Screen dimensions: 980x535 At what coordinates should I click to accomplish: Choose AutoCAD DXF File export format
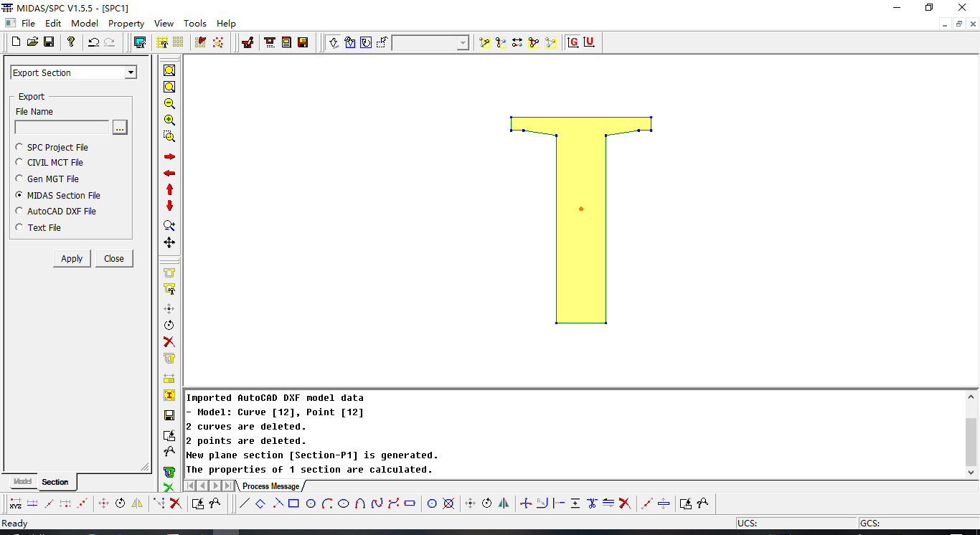coord(19,212)
